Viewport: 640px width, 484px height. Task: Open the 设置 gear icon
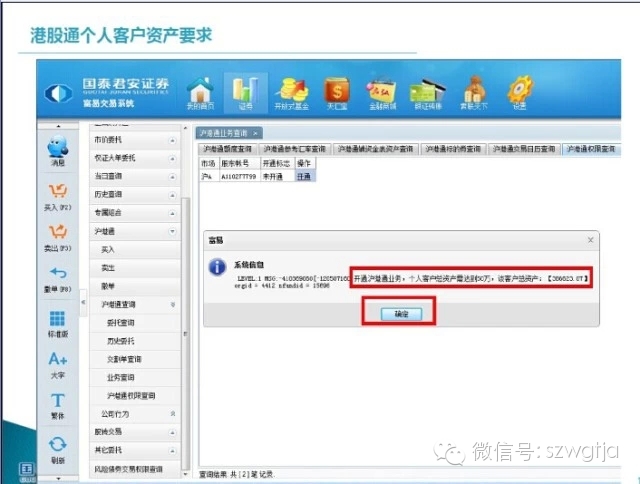point(520,93)
